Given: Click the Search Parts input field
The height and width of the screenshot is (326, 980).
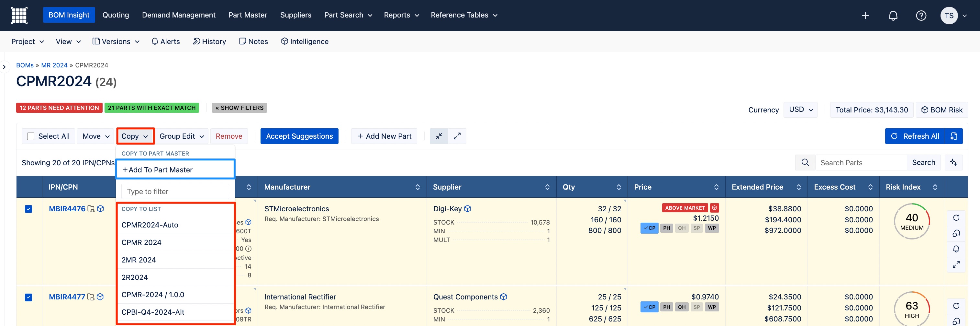Looking at the screenshot, I should click(861, 163).
